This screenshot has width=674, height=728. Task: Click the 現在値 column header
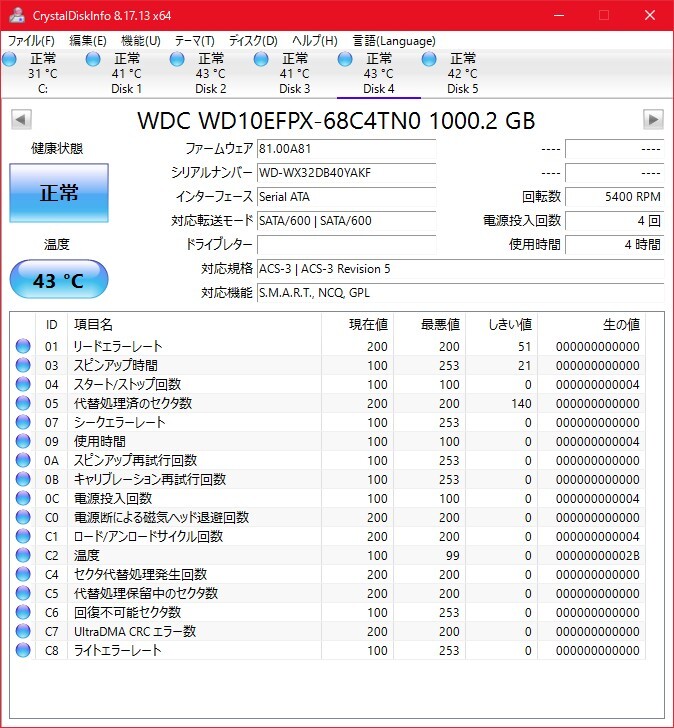tap(357, 325)
